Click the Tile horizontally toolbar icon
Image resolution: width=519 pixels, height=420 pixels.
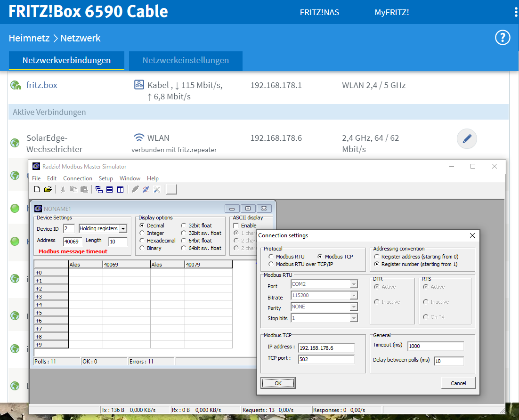[x=109, y=189]
